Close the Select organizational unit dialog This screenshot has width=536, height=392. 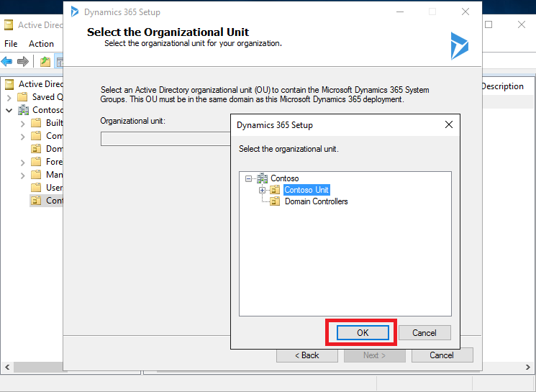tap(449, 124)
